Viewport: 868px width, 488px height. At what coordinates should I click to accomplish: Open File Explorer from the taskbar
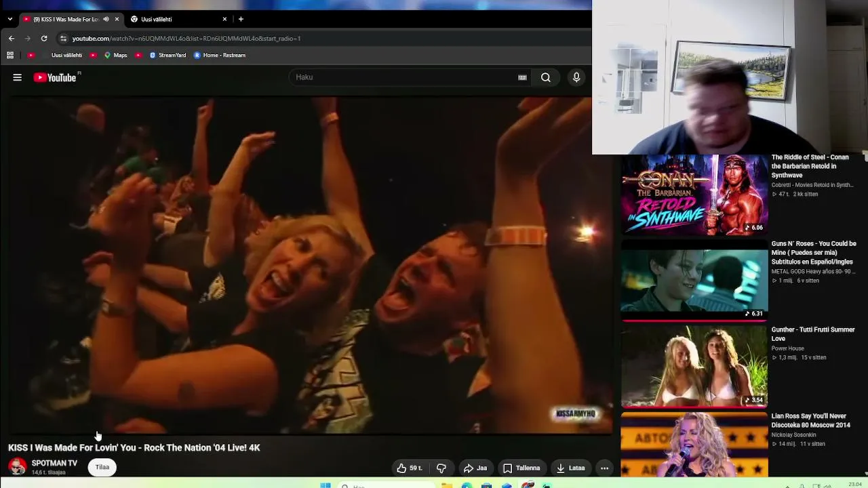tap(447, 485)
